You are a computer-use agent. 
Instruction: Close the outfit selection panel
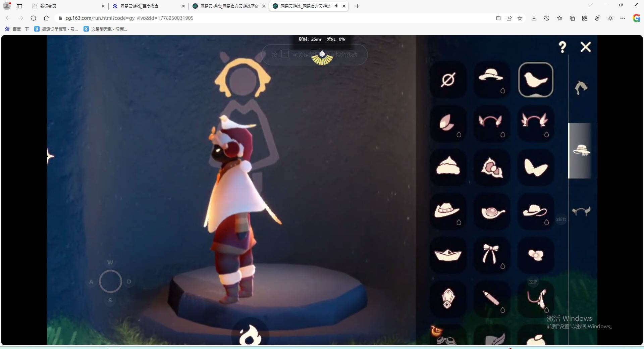586,47
